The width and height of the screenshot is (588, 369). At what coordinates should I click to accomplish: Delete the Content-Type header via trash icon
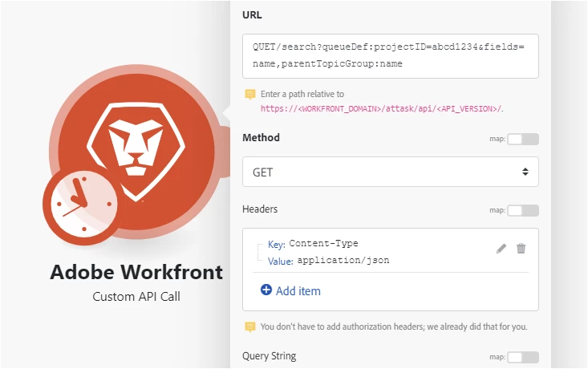521,249
